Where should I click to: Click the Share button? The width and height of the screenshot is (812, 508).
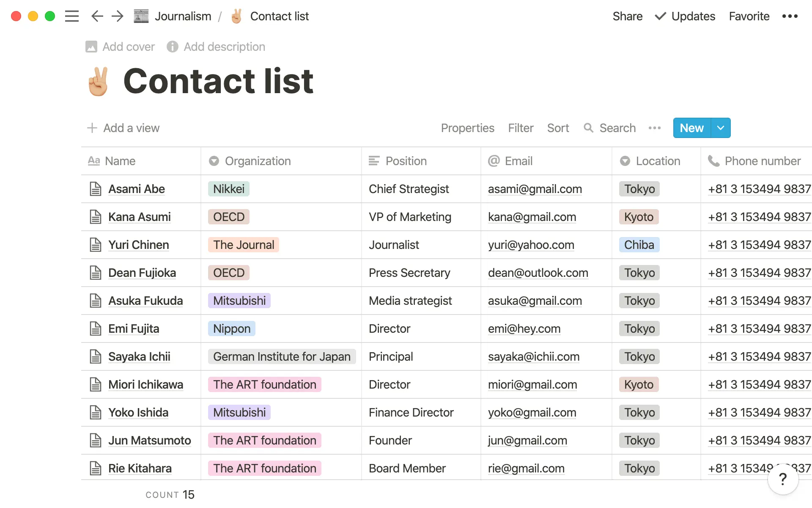point(627,16)
